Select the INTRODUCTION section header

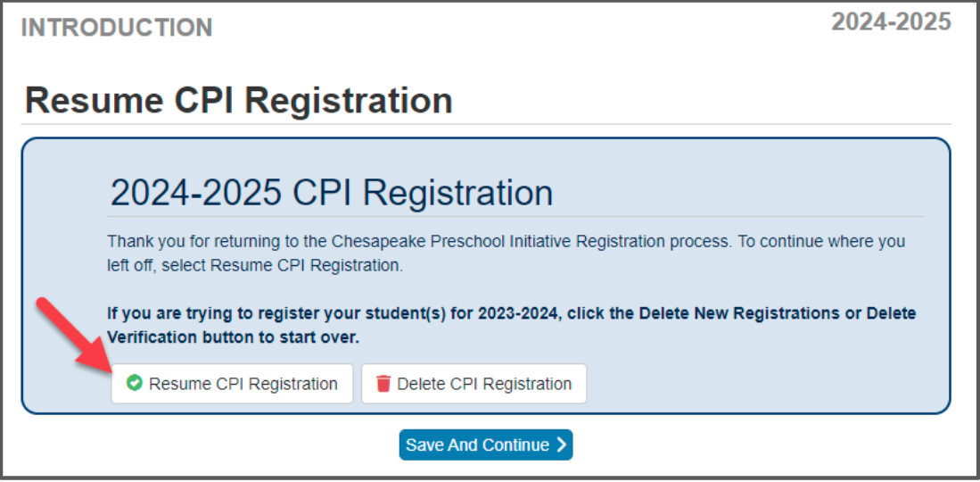click(117, 28)
